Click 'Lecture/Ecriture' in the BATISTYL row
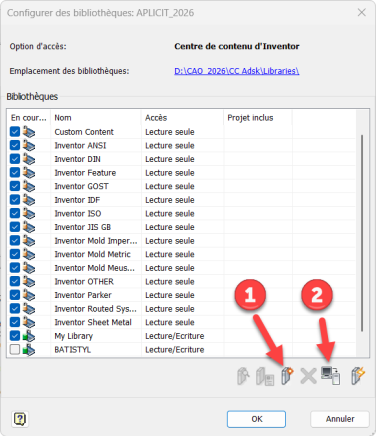This screenshot has width=376, height=436. 175,350
